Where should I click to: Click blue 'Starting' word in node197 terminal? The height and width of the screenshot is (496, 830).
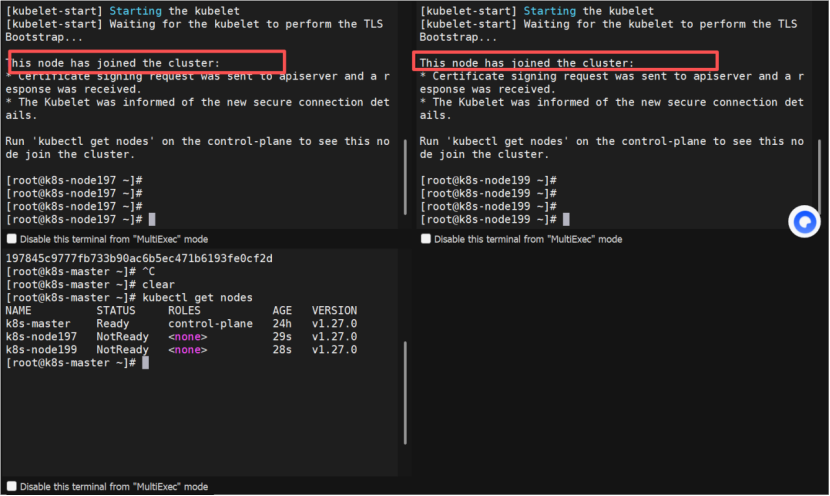[x=136, y=11]
